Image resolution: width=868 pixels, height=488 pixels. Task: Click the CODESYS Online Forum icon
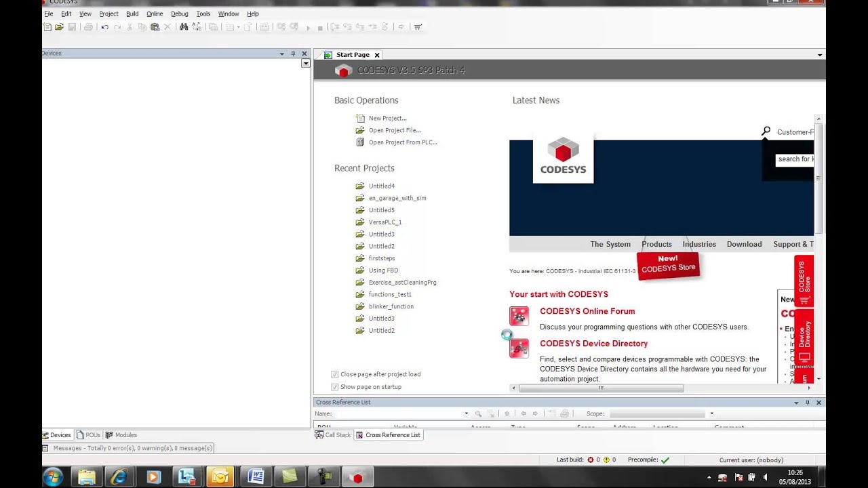tap(519, 316)
